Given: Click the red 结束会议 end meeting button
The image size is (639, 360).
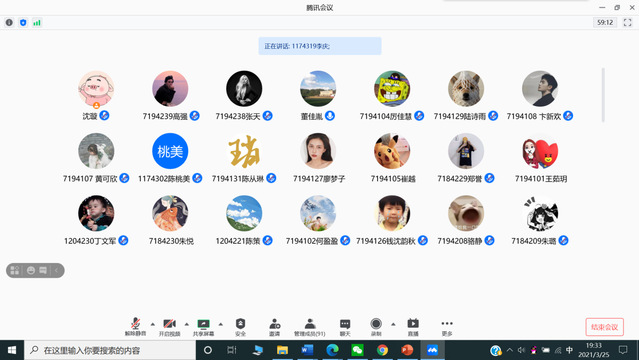Looking at the screenshot, I should pos(605,327).
